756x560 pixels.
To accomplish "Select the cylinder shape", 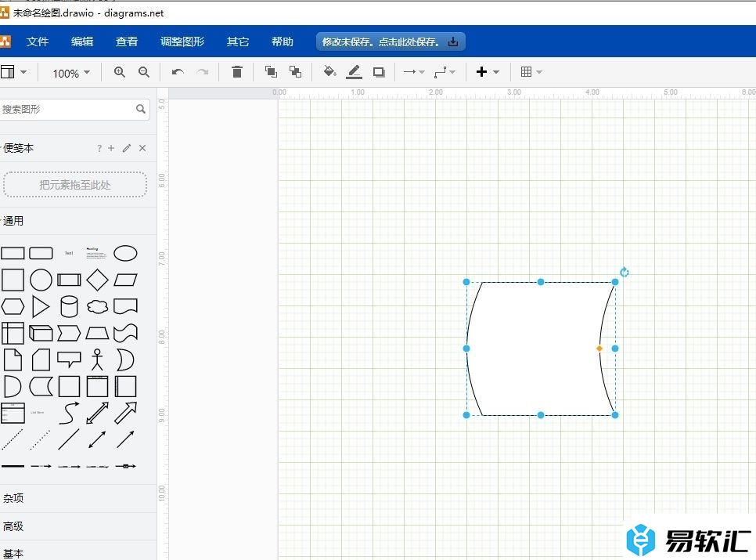I will (69, 306).
